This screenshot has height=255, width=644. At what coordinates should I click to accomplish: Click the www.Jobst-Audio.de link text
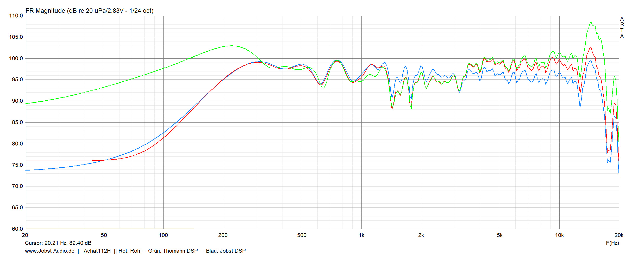(x=49, y=251)
